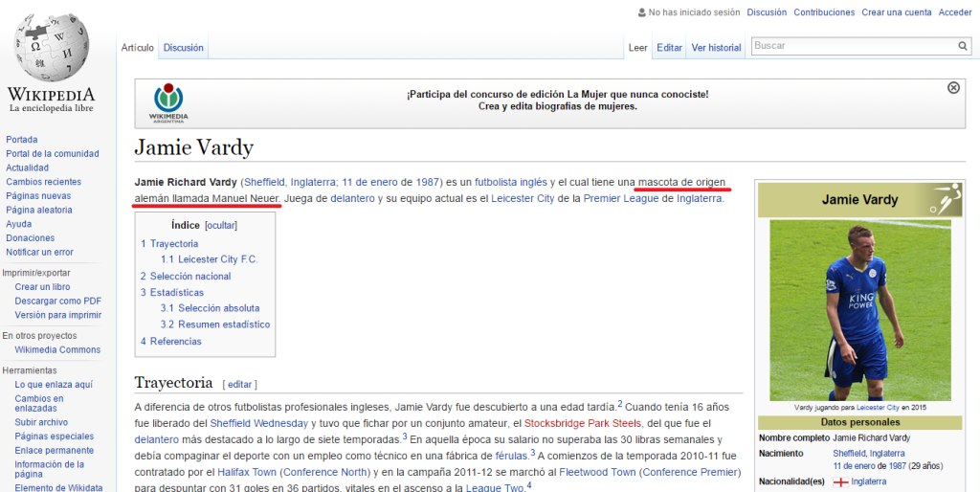980x492 pixels.
Task: Open Páginas nuevas
Action: coord(38,195)
